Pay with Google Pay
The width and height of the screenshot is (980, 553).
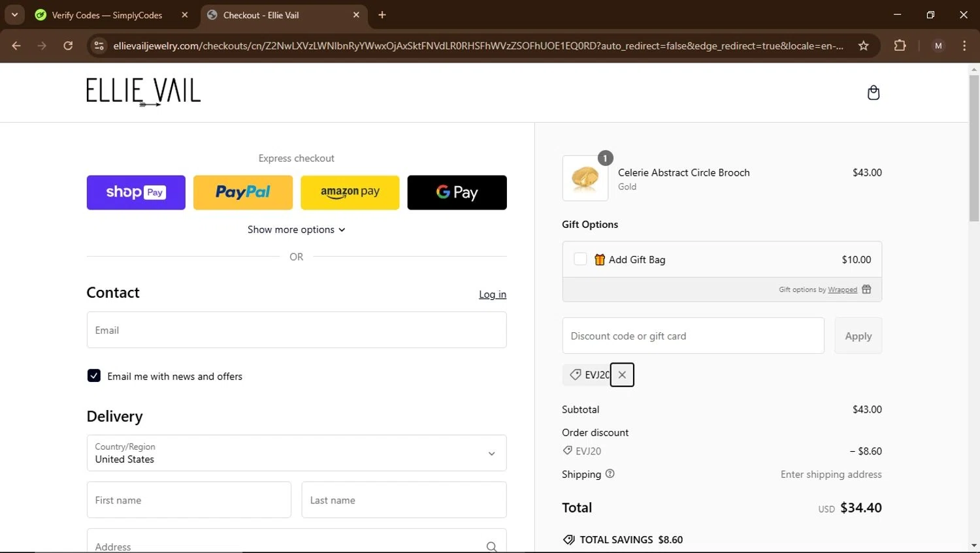point(457,193)
